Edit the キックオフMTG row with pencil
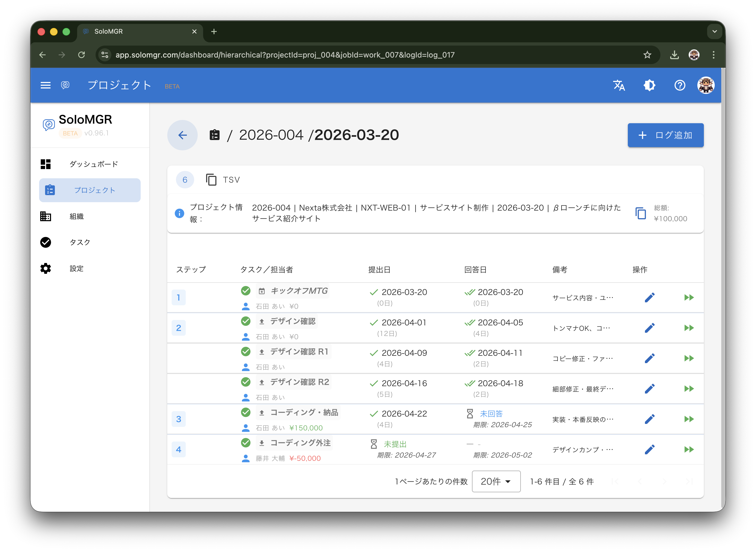756x552 pixels. tap(649, 297)
